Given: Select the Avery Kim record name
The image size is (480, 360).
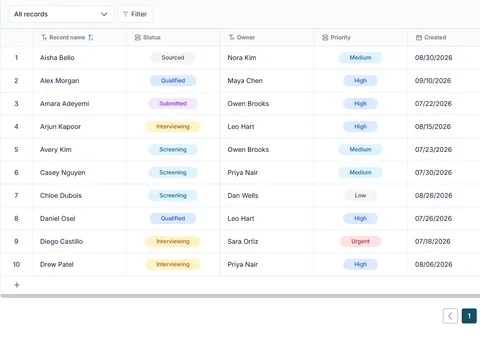Looking at the screenshot, I should (56, 150).
